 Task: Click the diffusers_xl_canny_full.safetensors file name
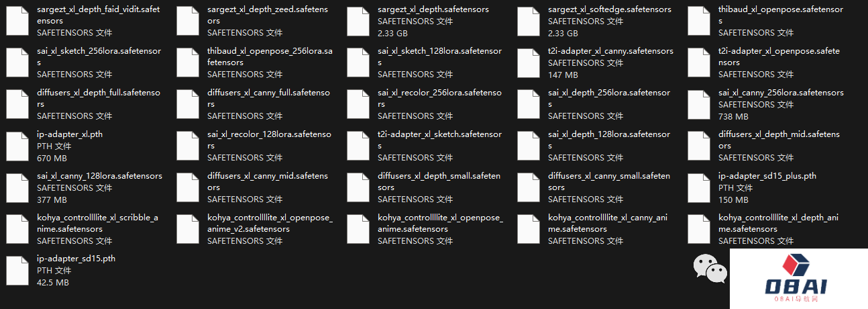[268, 98]
